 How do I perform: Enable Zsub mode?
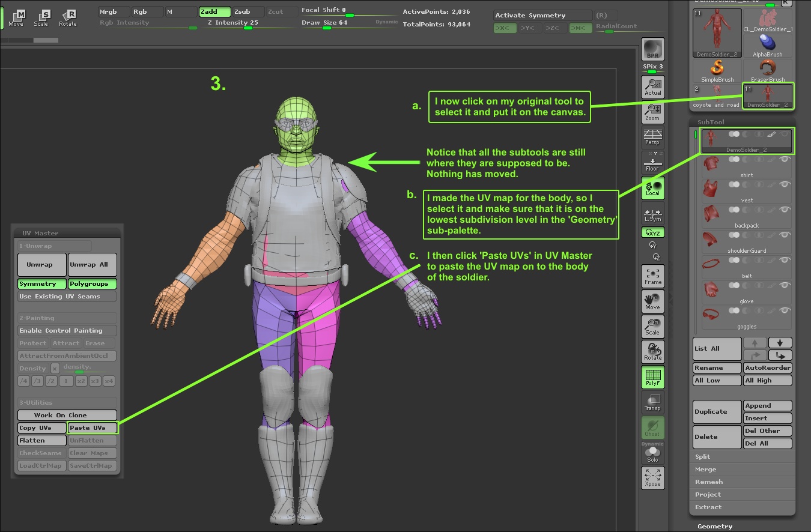click(x=249, y=11)
